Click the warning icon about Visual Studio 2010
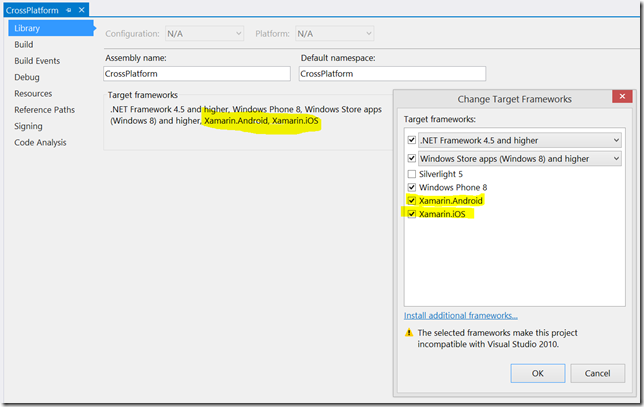 coord(409,333)
